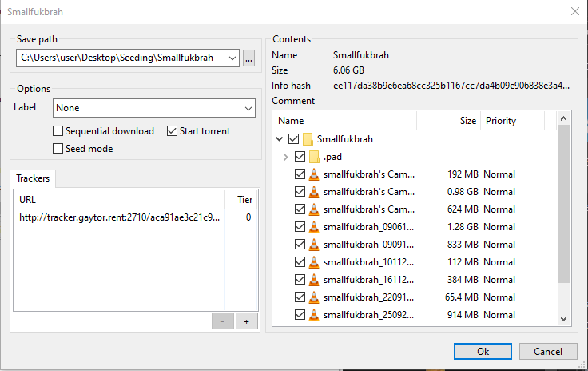Click the VLC icon of the 65.4 MB file
Screen dimensions: 588x371
[314, 297]
